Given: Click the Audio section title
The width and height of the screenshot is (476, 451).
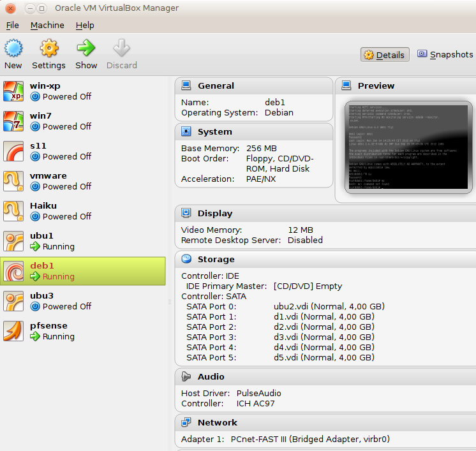Looking at the screenshot, I should (x=211, y=376).
